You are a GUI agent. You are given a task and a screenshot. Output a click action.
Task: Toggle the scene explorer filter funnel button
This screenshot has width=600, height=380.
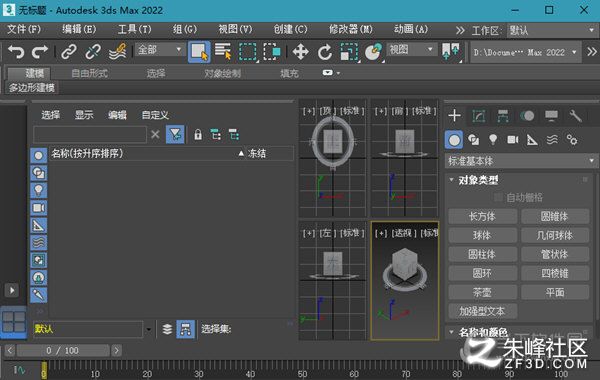175,134
